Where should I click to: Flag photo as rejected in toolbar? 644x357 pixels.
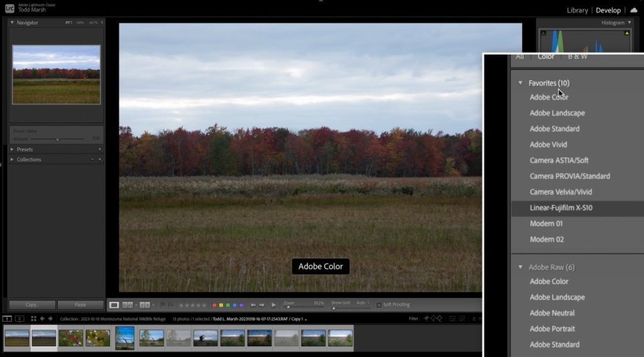click(170, 305)
